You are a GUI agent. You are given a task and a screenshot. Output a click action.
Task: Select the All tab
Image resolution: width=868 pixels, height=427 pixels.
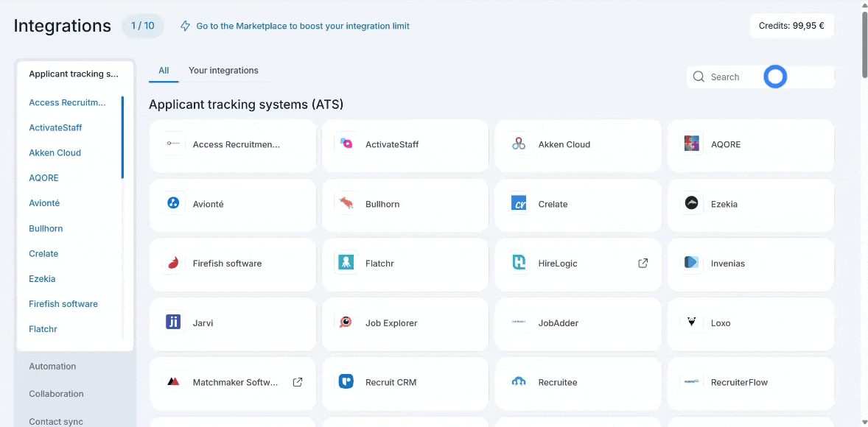coord(164,71)
